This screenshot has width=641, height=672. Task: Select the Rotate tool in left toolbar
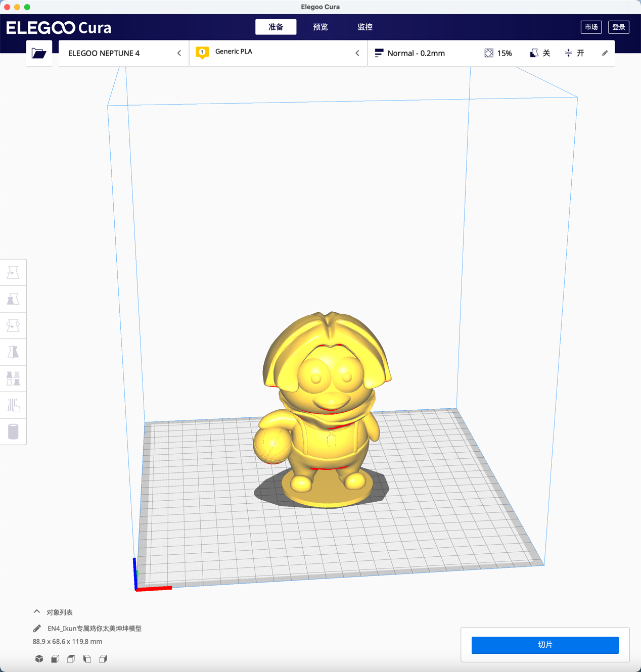tap(13, 325)
